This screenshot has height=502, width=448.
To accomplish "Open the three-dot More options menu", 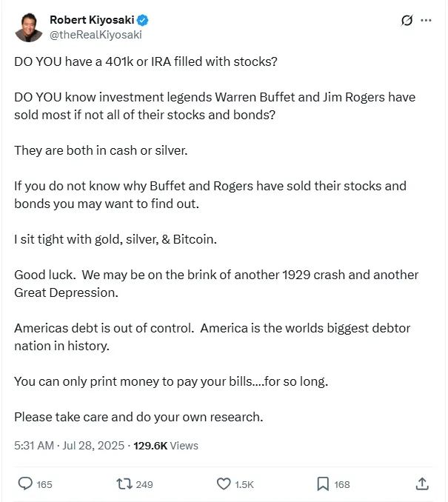I will pyautogui.click(x=426, y=21).
